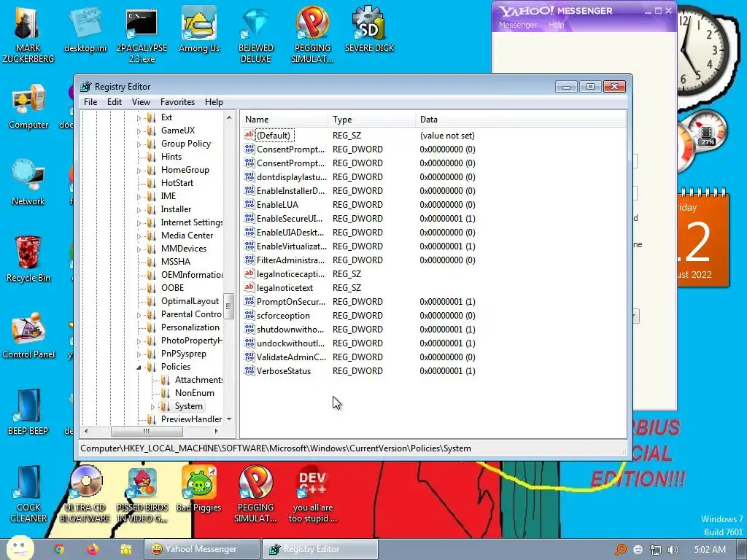Click the magnifier search icon in system tray
This screenshot has height=560, width=747.
coord(621,550)
